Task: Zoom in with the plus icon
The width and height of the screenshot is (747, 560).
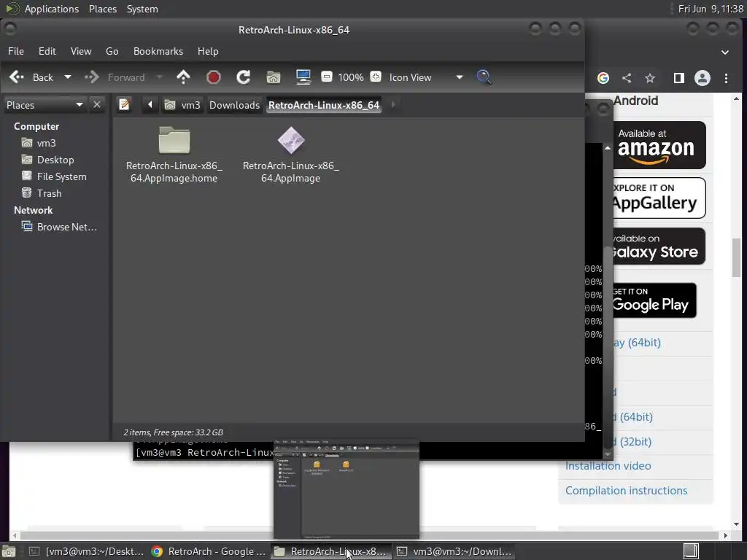Action: (x=376, y=77)
